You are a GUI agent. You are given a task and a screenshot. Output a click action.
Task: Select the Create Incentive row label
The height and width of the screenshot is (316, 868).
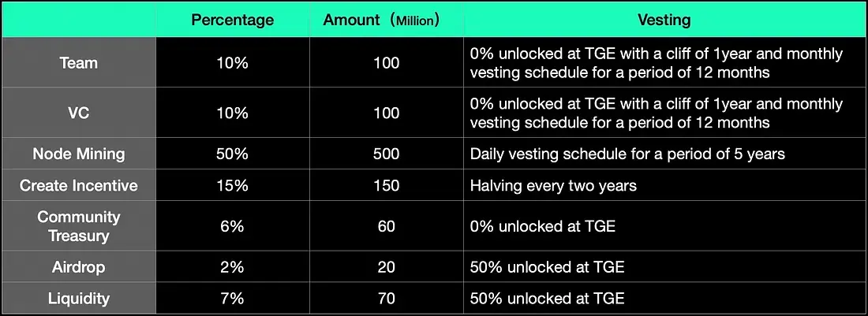click(79, 186)
